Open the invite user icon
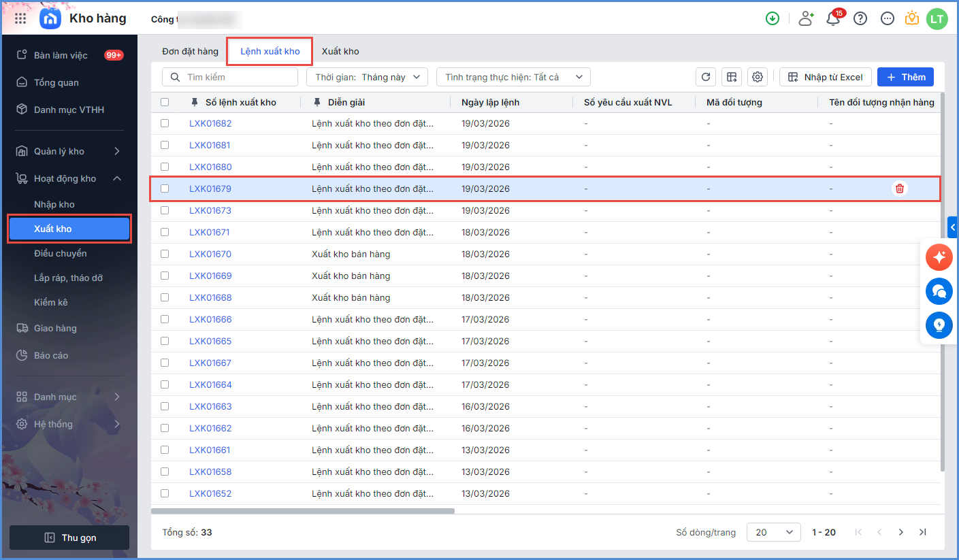Viewport: 959px width, 560px height. pyautogui.click(x=806, y=19)
